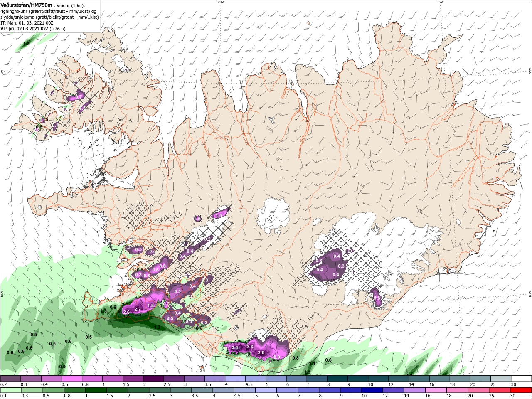Select the 1.8 snowfall value in the southwest
532x399 pixels.
pos(151,305)
